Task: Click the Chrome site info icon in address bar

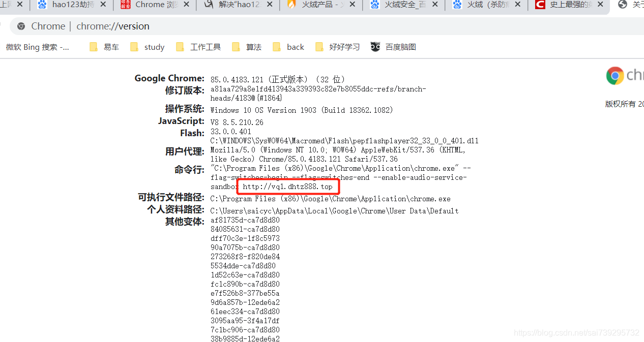Action: [x=21, y=26]
